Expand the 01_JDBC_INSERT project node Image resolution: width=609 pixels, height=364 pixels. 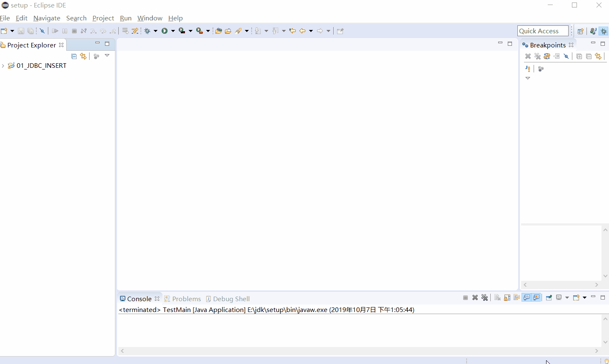[x=3, y=66]
